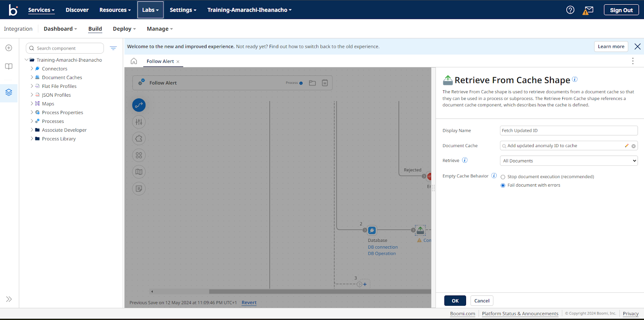
Task: Open the Retrieve All Documents dropdown
Action: [569, 161]
